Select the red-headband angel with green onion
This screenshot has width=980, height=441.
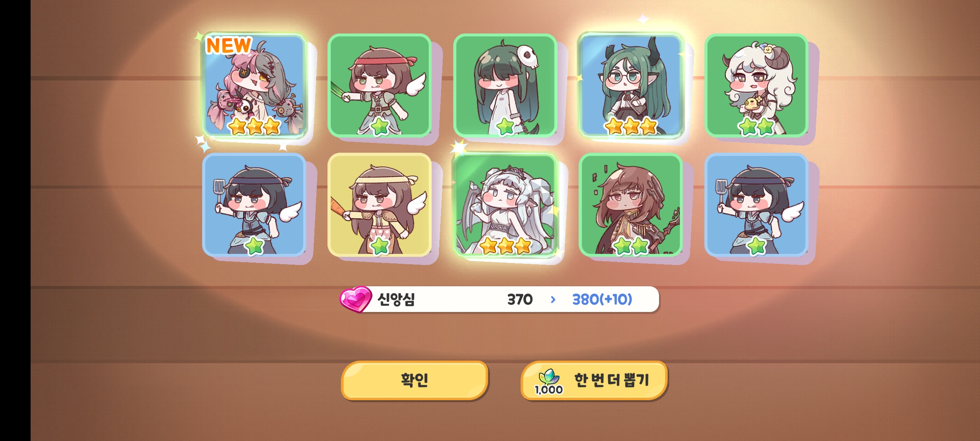click(379, 85)
